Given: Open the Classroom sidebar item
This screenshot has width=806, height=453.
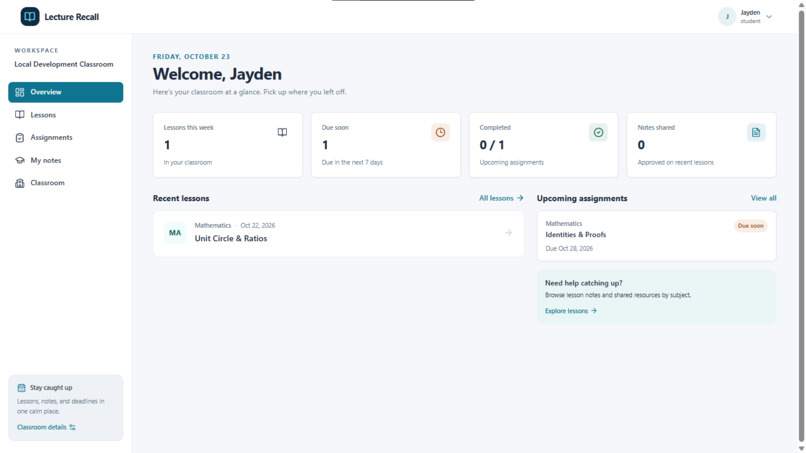Looking at the screenshot, I should click(65, 183).
